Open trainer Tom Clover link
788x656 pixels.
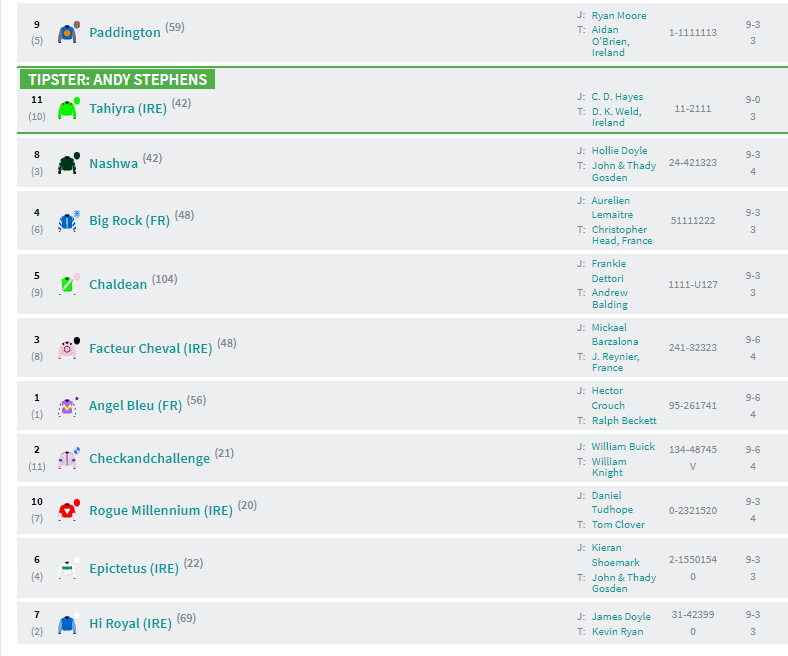point(618,525)
